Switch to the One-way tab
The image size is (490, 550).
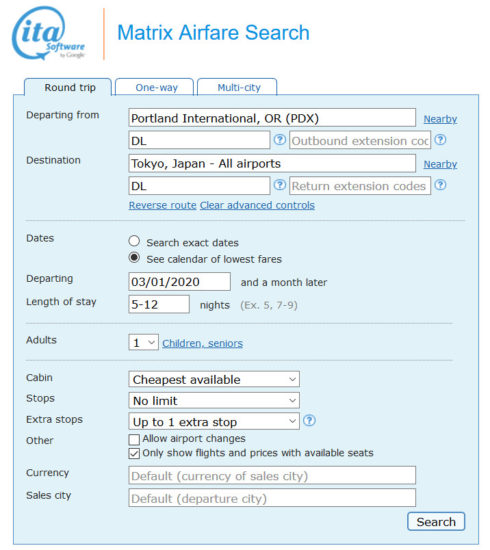click(155, 87)
